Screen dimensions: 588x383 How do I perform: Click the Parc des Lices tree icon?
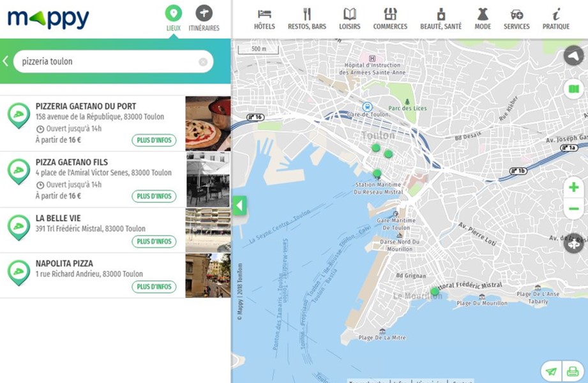click(407, 101)
